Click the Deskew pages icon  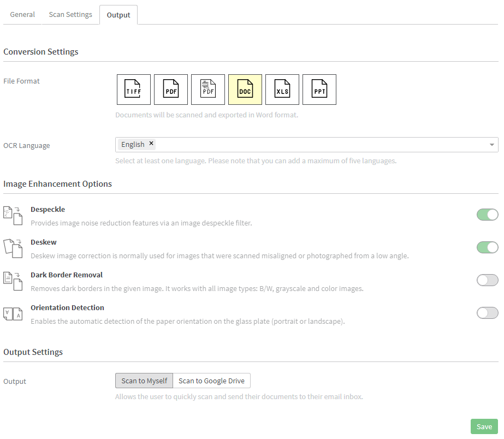point(13,248)
